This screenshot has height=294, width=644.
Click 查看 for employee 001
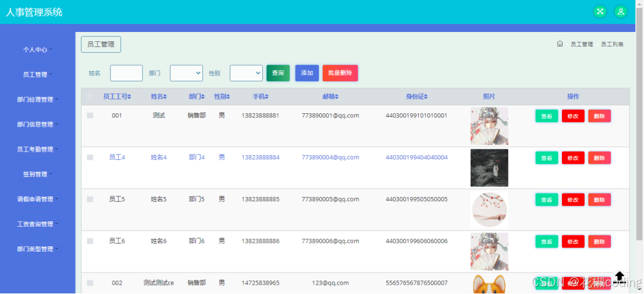pyautogui.click(x=547, y=116)
